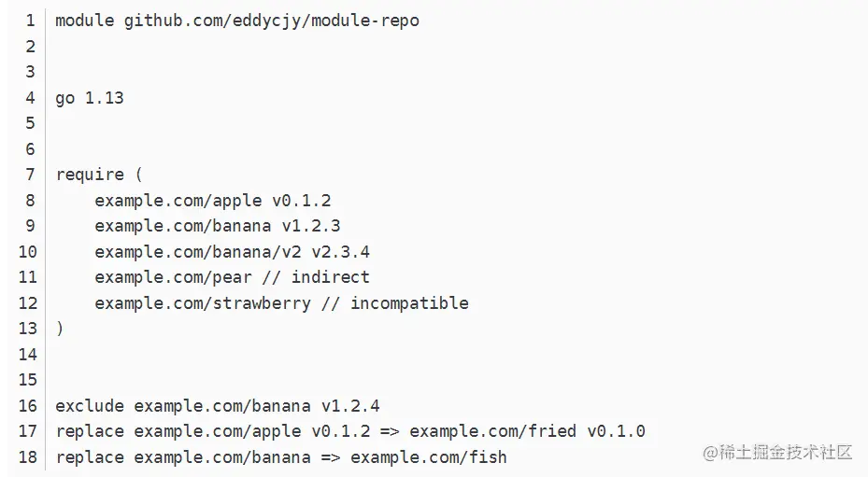Click line number 18 in the gutter
The image size is (868, 477).
pos(26,457)
